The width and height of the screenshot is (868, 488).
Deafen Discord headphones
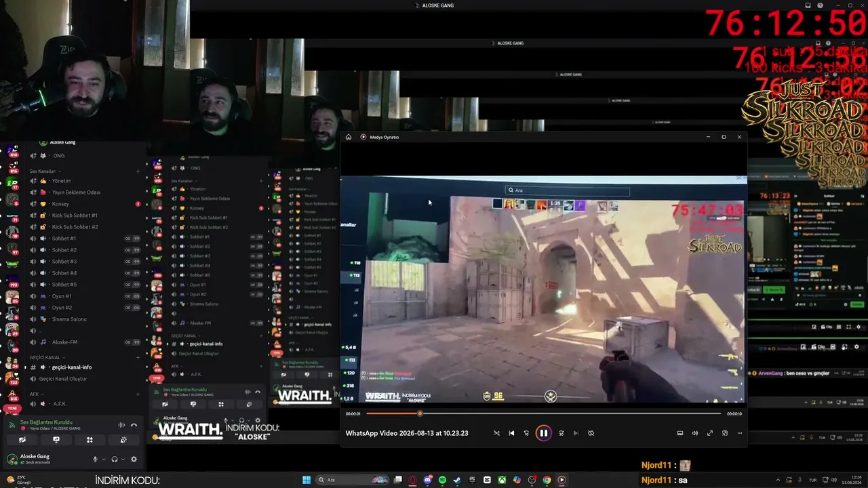[x=114, y=460]
